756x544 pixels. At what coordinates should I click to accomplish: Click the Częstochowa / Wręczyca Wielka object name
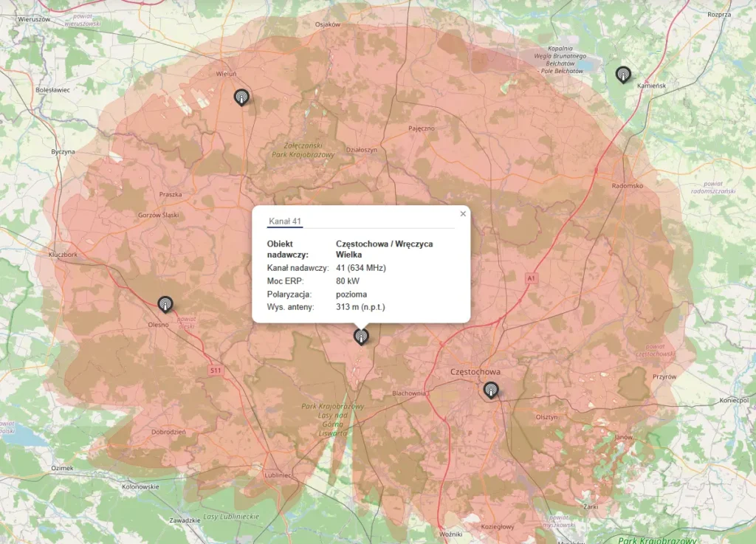[x=384, y=249]
